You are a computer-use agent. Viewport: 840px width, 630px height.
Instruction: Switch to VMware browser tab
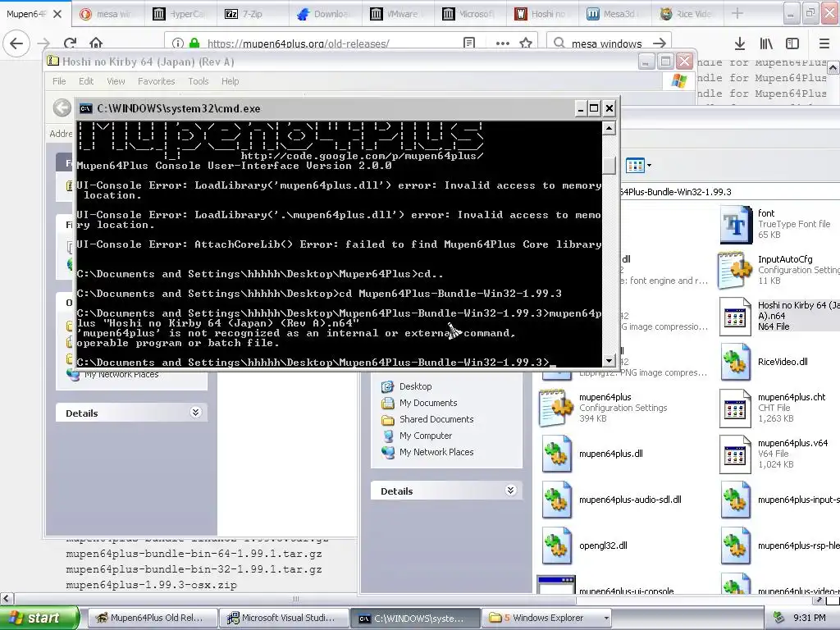point(396,14)
